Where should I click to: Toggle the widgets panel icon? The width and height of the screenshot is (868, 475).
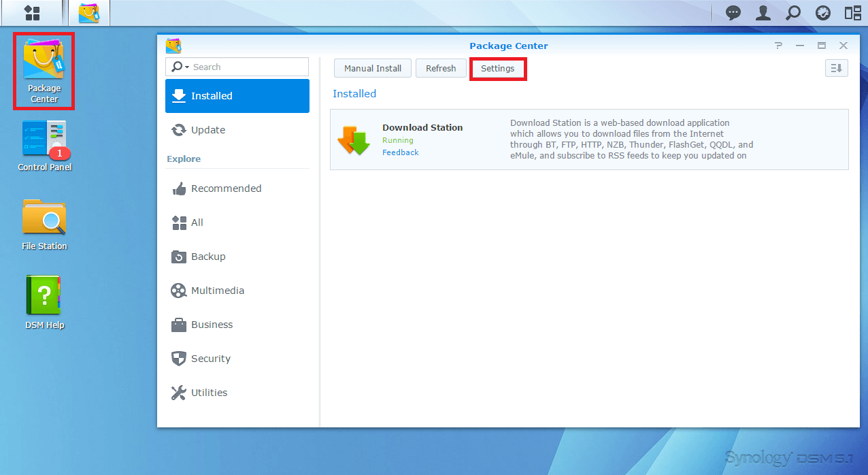(853, 12)
